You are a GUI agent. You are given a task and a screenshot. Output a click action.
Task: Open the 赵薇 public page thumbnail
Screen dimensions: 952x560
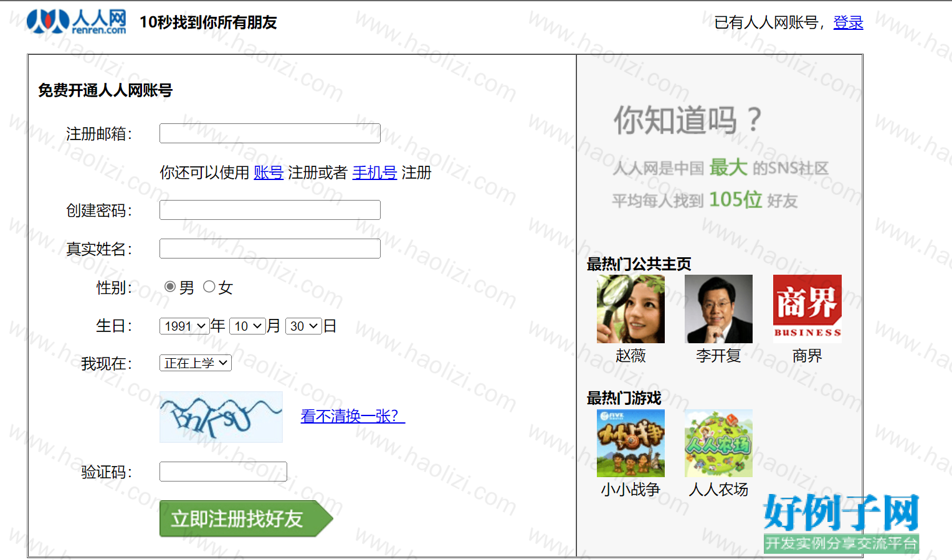[631, 309]
